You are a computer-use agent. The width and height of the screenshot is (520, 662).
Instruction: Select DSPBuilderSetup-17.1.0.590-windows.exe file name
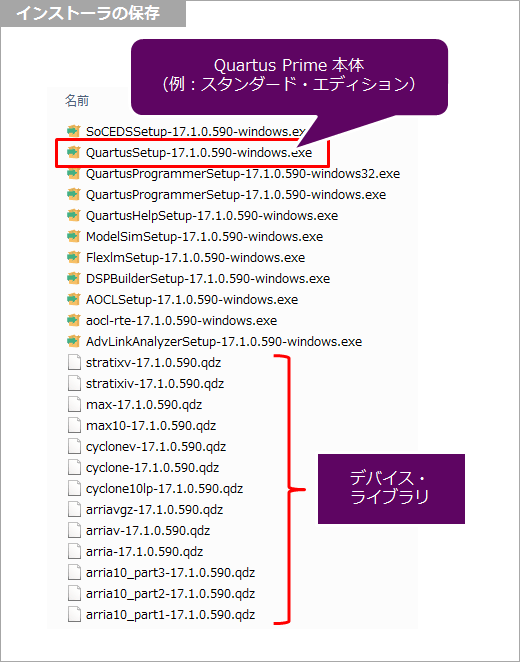(208, 279)
